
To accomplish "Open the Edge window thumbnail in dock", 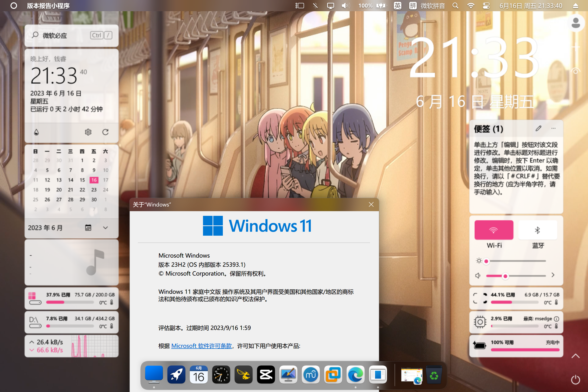I will (412, 375).
